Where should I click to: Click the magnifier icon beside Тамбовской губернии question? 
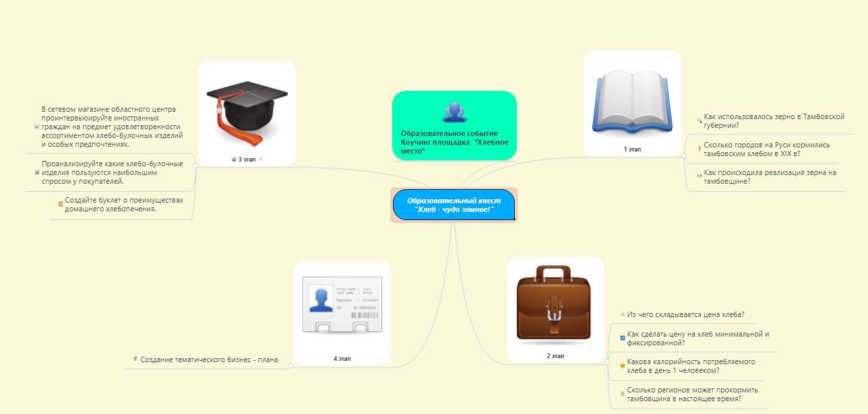[699, 120]
